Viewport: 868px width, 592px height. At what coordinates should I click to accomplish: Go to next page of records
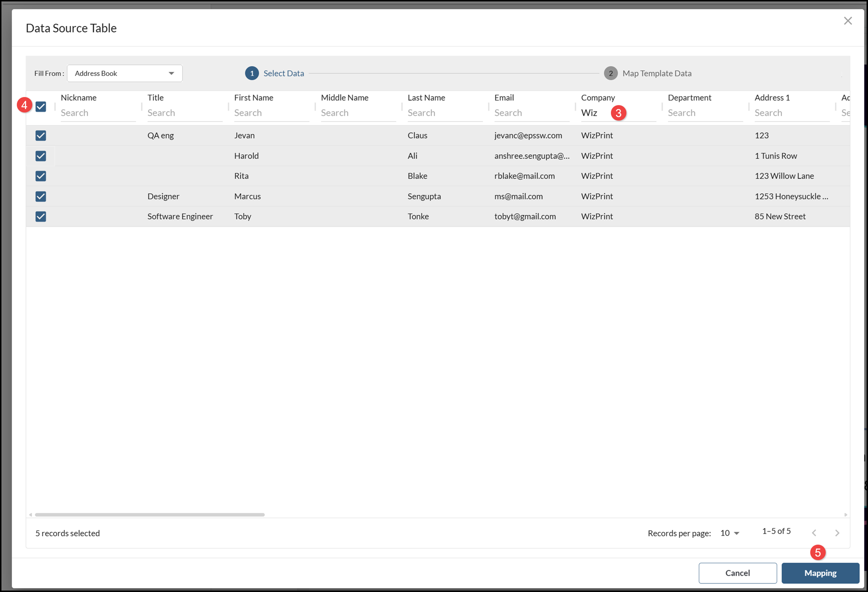(837, 533)
